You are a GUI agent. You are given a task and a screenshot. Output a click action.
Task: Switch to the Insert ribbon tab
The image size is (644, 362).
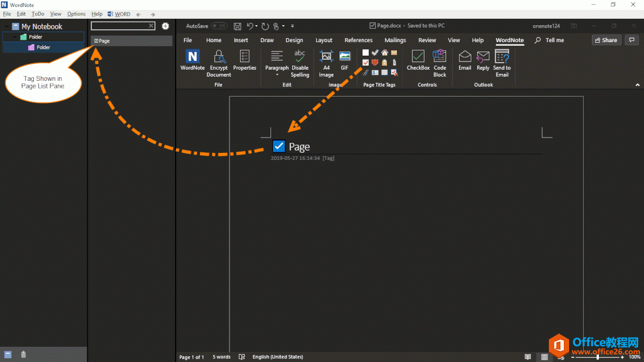(x=241, y=40)
